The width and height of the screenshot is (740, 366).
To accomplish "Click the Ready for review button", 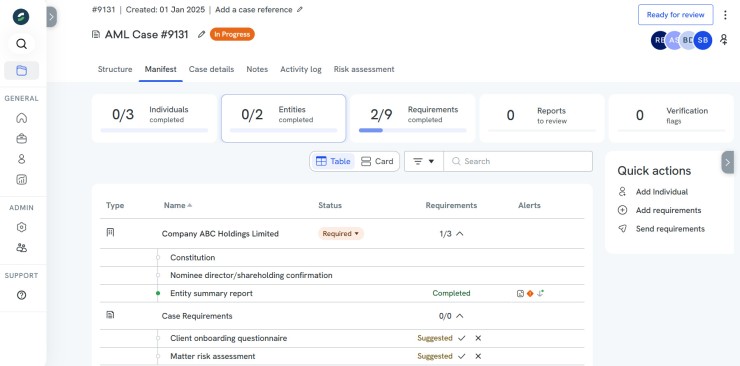I will [675, 15].
